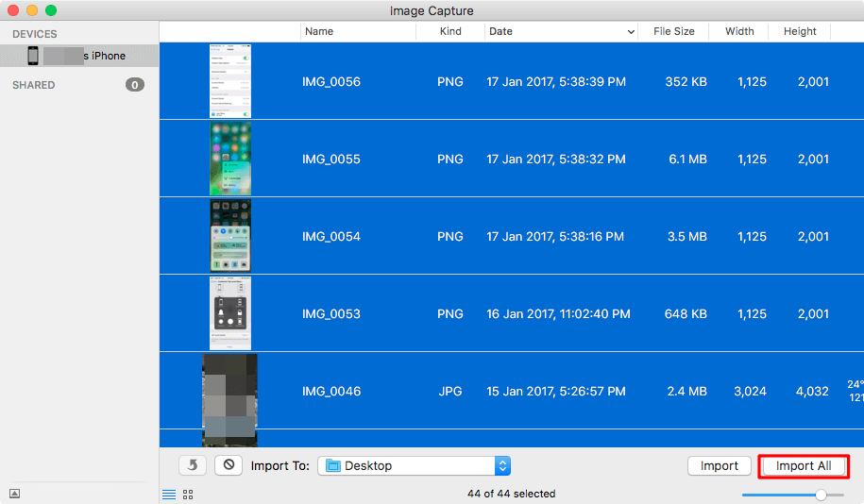The width and height of the screenshot is (864, 504).
Task: Select the IMG_0053 thumbnail
Action: [230, 313]
